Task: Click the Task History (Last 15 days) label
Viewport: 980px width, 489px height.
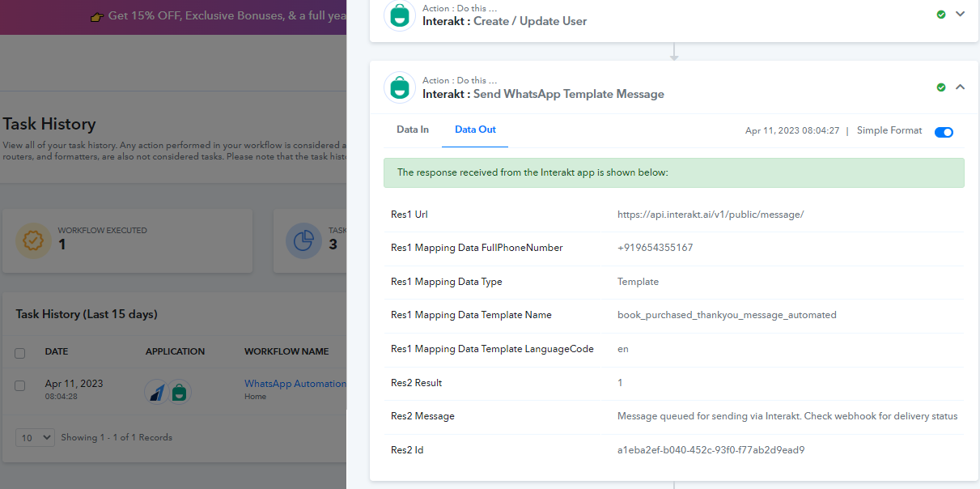Action: click(87, 314)
